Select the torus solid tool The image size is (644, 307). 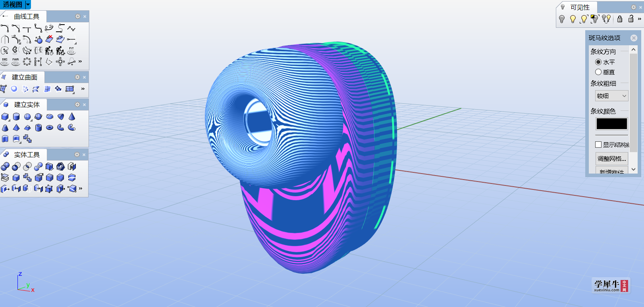[x=49, y=127]
